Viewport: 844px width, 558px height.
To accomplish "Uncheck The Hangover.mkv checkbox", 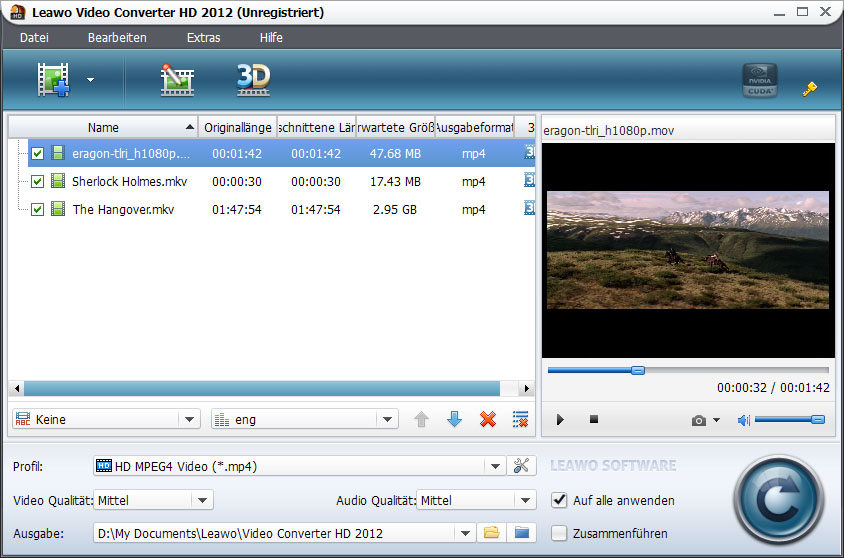I will [x=37, y=209].
